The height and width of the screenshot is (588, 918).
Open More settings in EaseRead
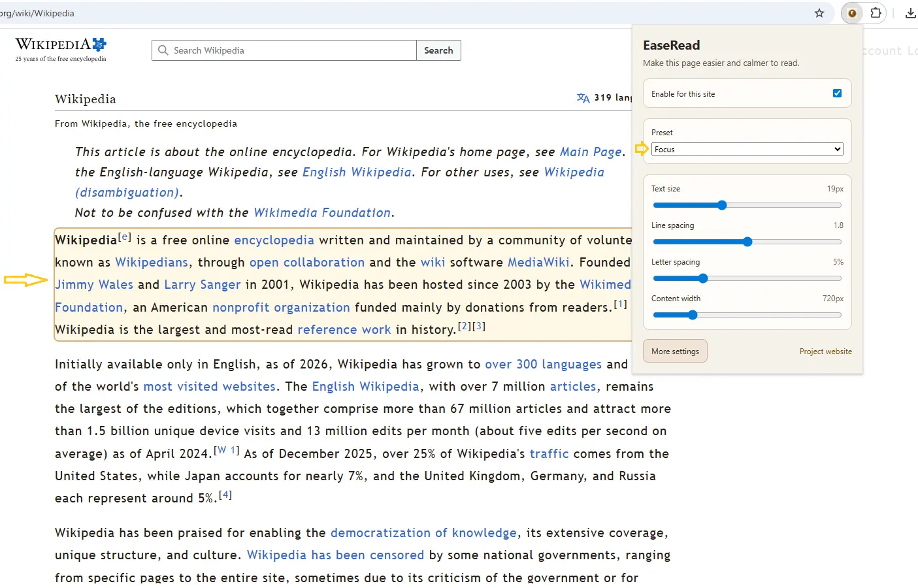[x=675, y=351]
